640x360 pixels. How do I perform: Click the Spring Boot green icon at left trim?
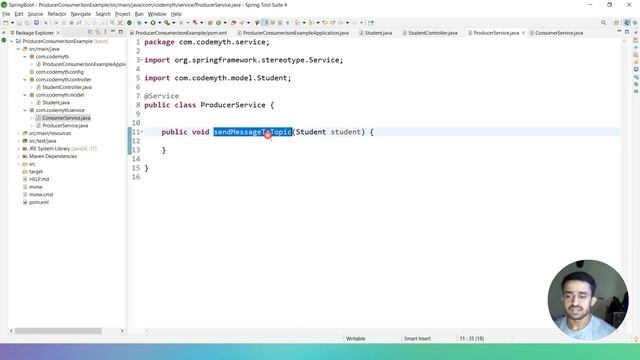[x=4, y=40]
